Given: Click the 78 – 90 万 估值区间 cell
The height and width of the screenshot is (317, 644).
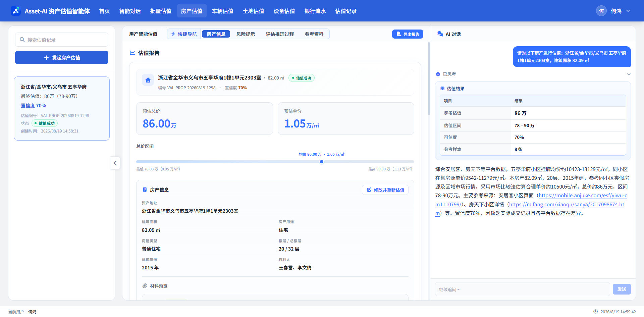Looking at the screenshot, I should 525,125.
